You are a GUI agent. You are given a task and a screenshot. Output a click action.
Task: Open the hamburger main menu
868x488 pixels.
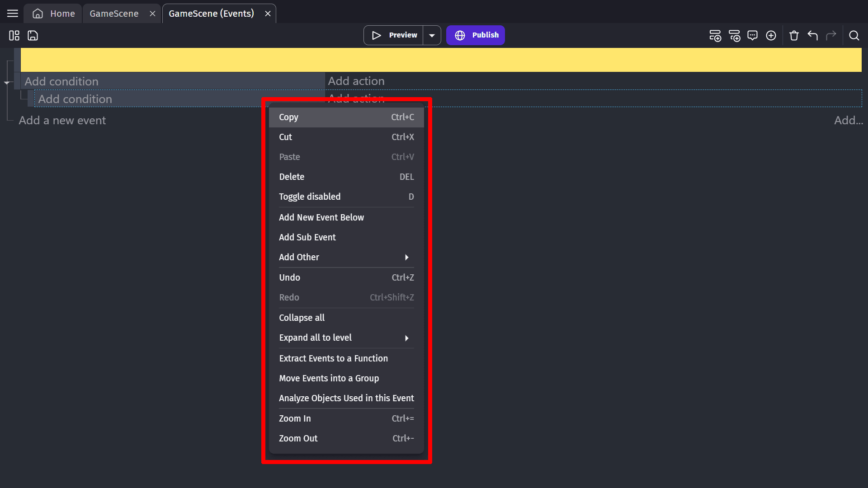tap(13, 14)
